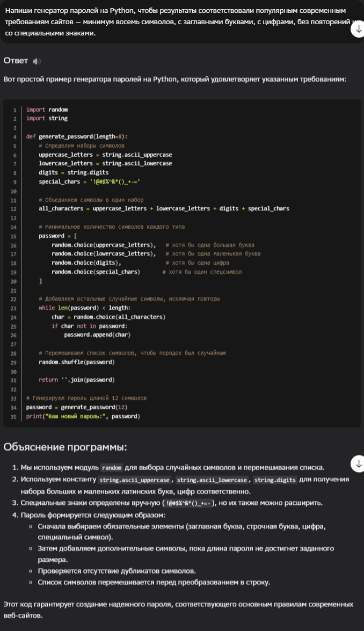Viewport: 364px width, 631px height.
Task: Click the print statement on the last code line
Action: [83, 416]
